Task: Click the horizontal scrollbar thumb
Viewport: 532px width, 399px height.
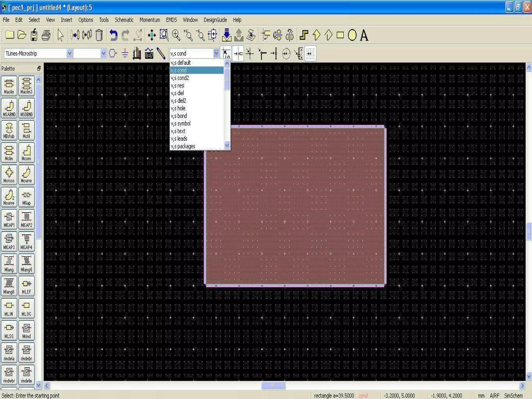Action: [x=273, y=385]
